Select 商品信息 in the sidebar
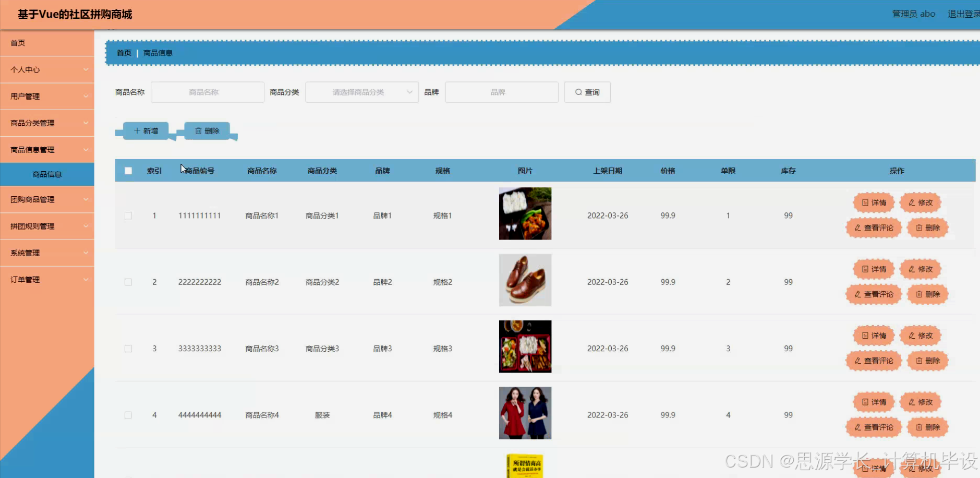The width and height of the screenshot is (980, 478). pyautogui.click(x=47, y=174)
